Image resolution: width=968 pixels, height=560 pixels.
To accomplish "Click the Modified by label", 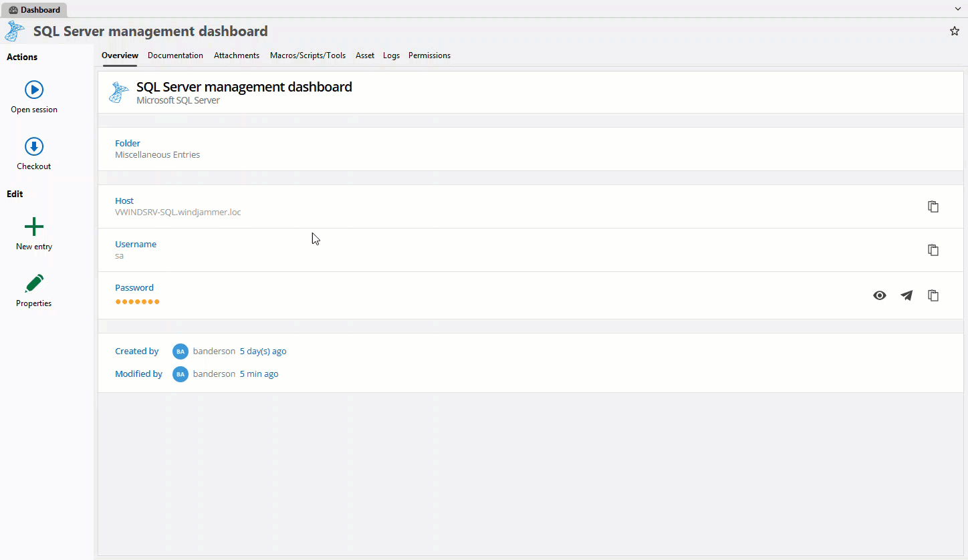I will [138, 374].
